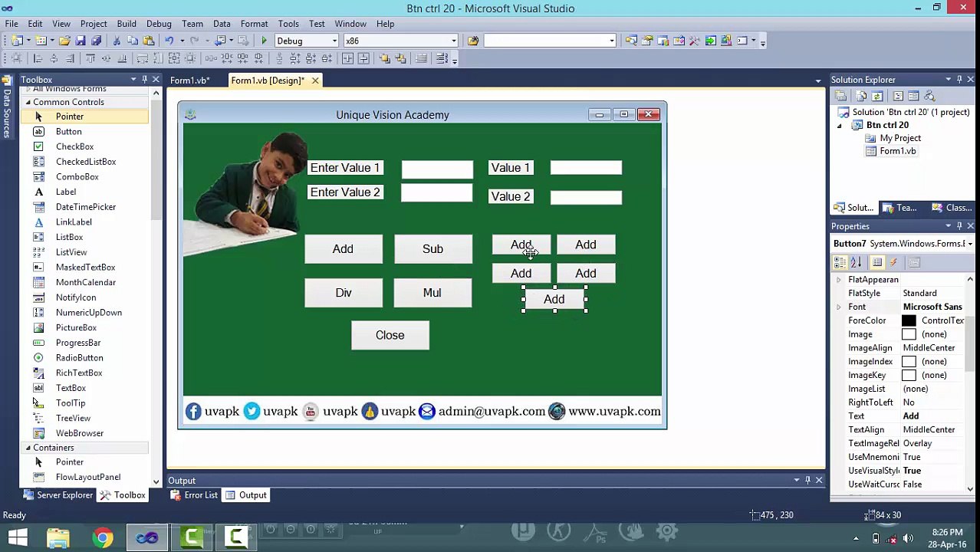
Task: Click the Align to Grid layout icon
Action: (x=17, y=58)
